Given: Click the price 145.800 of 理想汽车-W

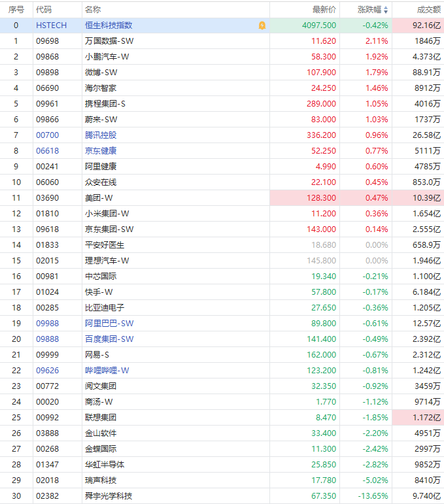Looking at the screenshot, I should click(x=321, y=261).
